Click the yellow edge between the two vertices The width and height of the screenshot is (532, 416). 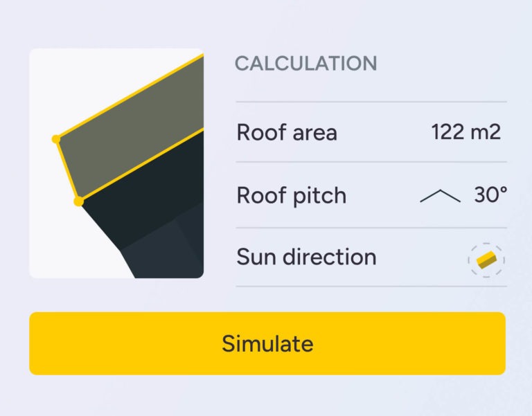tap(67, 170)
